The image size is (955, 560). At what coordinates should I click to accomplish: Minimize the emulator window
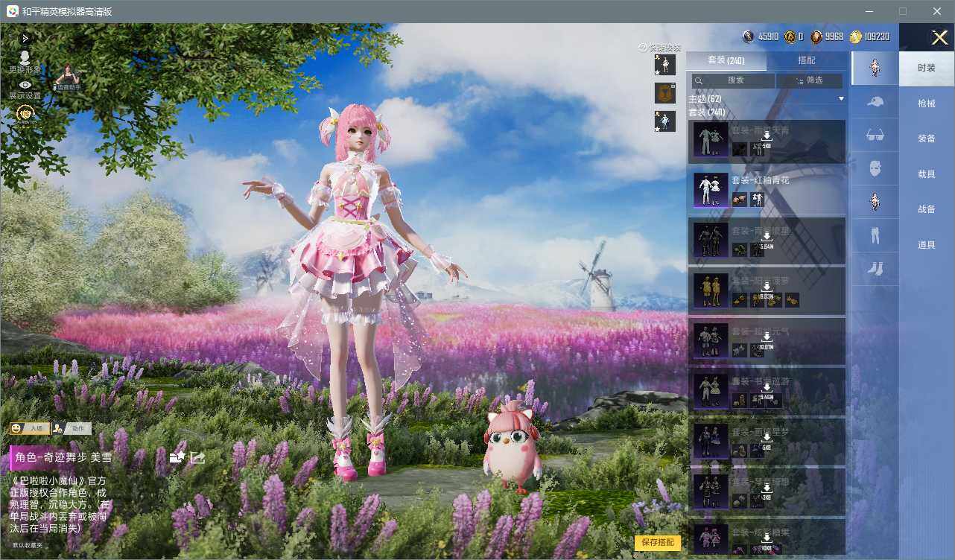point(869,11)
